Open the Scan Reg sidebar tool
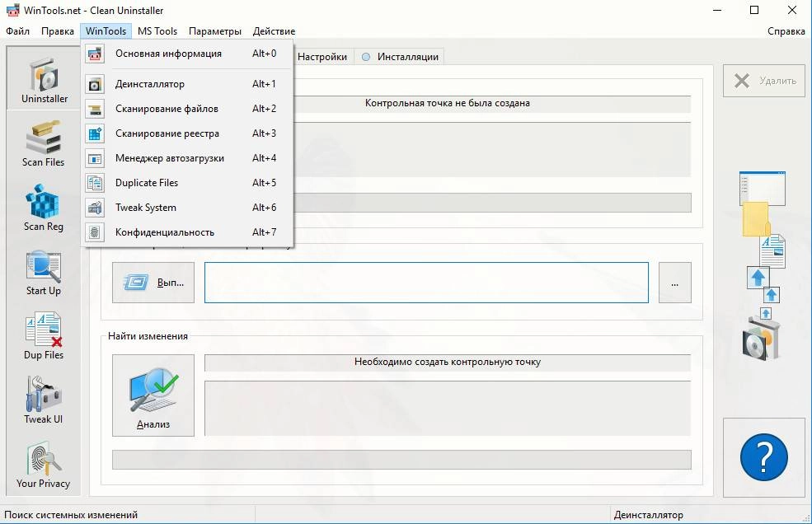Screen dimensions: 812x524 coord(44,208)
